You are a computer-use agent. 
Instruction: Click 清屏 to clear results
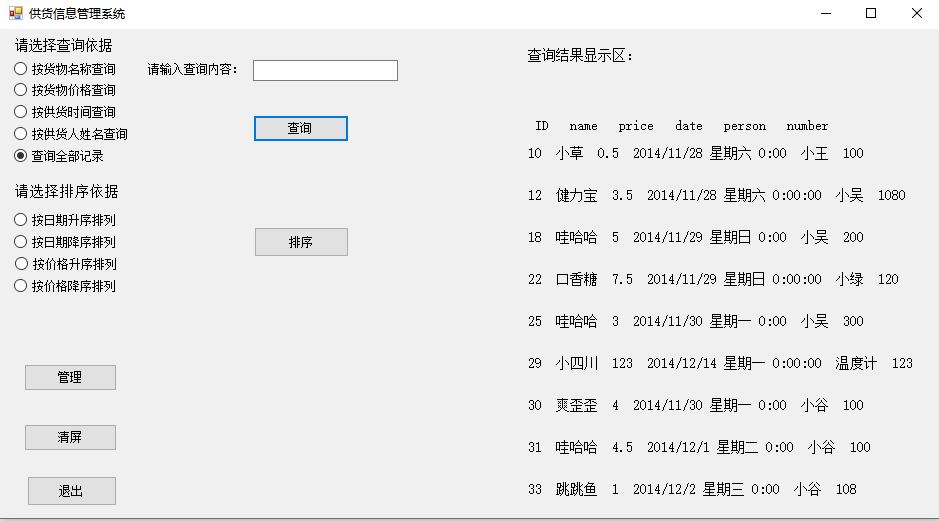point(70,437)
